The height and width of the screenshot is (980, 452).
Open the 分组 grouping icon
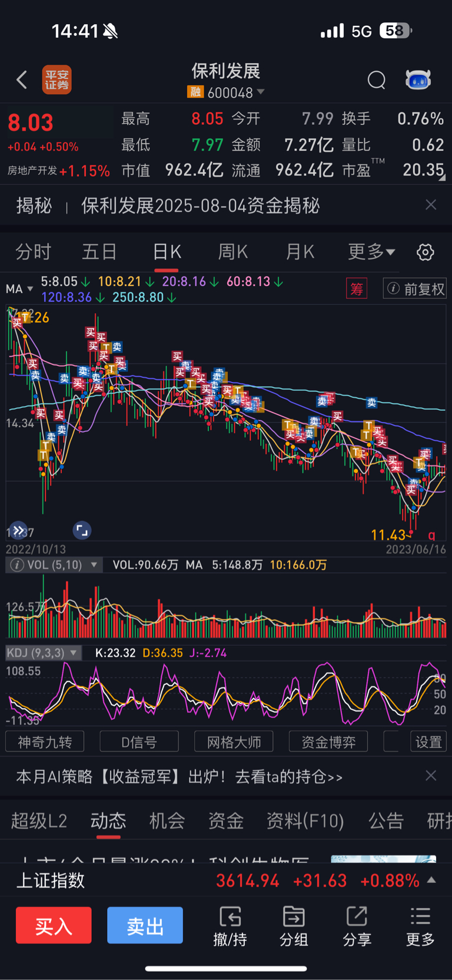click(x=294, y=926)
